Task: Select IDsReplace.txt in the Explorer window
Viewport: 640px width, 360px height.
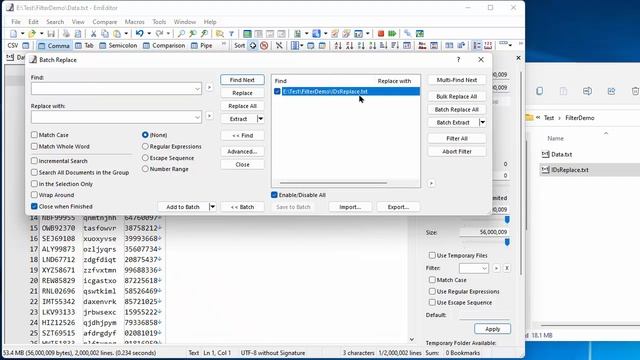Action: pyautogui.click(x=569, y=170)
